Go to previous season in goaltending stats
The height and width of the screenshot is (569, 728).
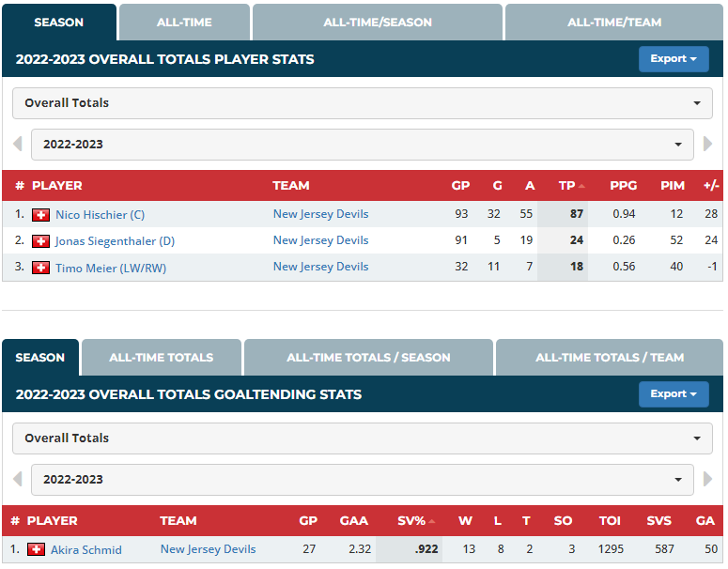17,480
